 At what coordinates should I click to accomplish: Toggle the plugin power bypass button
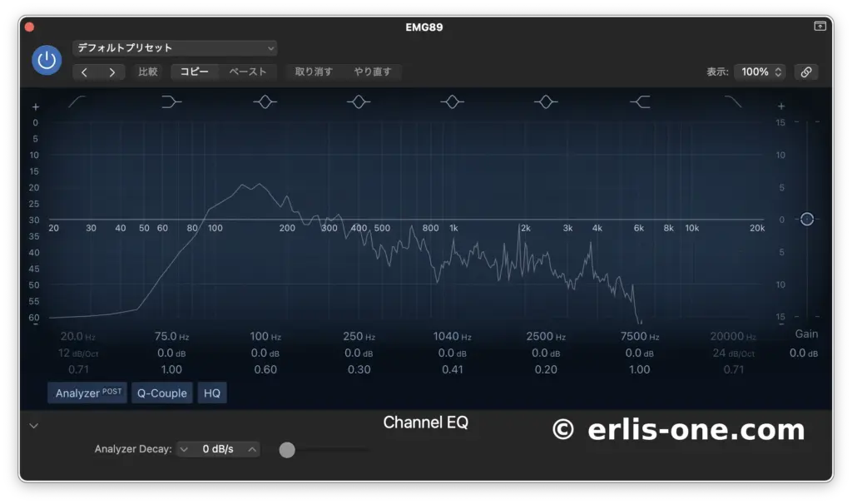click(x=47, y=60)
